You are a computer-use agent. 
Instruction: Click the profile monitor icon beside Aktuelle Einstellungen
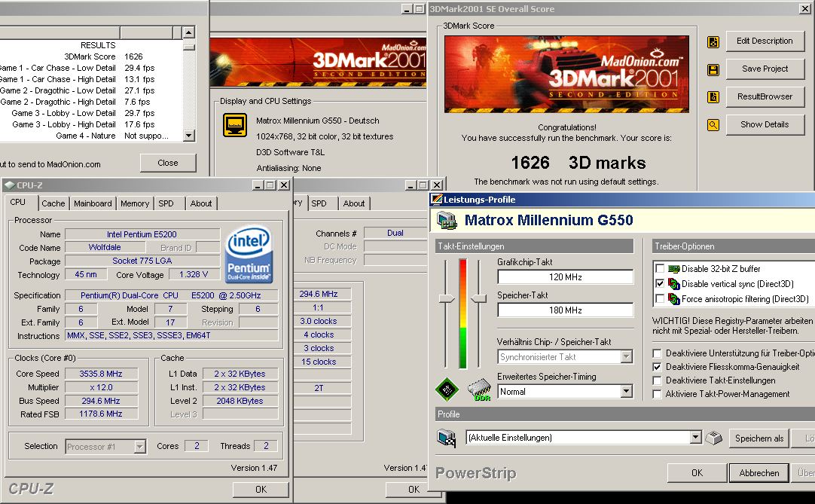[447, 438]
